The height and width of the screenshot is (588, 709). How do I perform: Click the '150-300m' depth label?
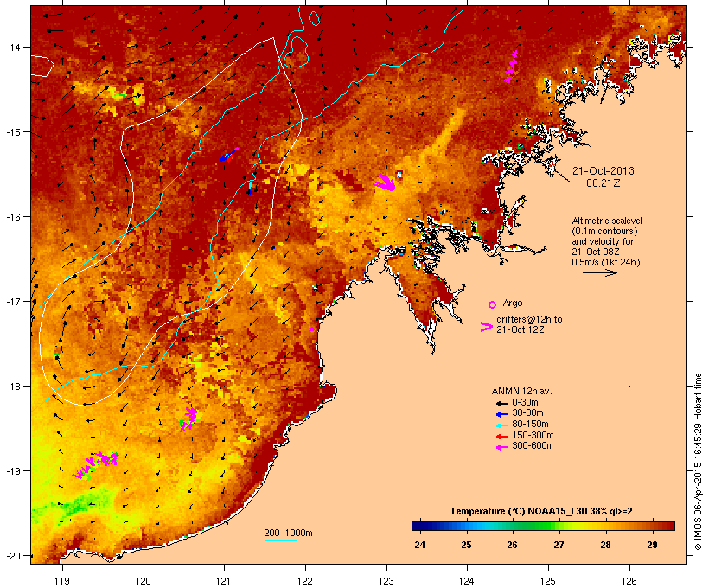pyautogui.click(x=533, y=435)
